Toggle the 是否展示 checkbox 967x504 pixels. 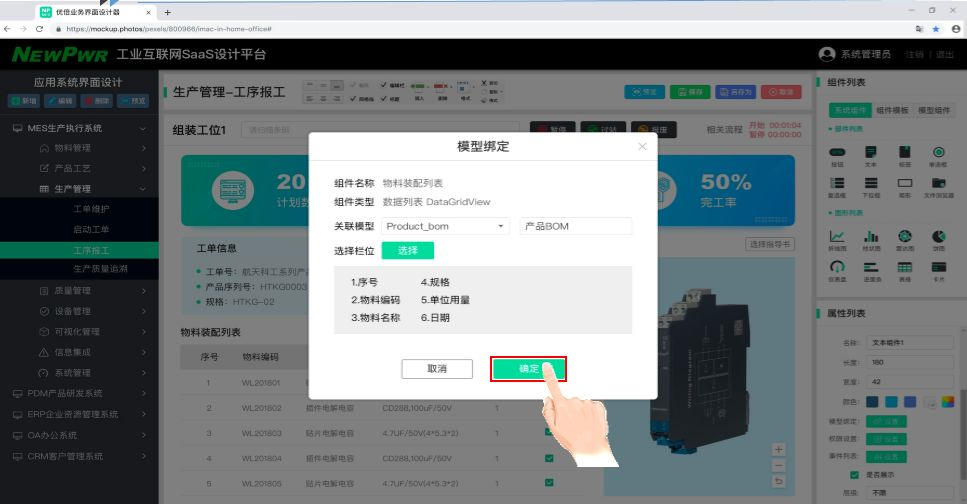pos(853,474)
